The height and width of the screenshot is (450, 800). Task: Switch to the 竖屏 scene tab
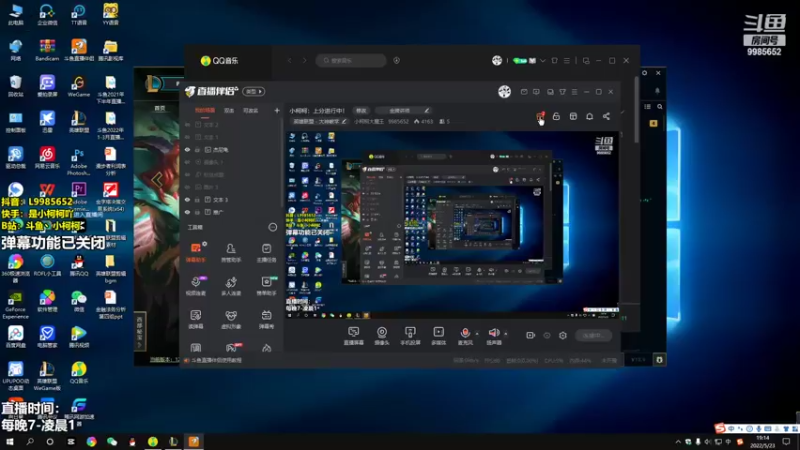pyautogui.click(x=229, y=110)
